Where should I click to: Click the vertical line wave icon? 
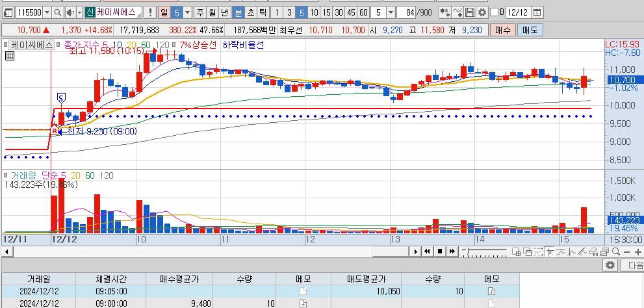click(571, 251)
